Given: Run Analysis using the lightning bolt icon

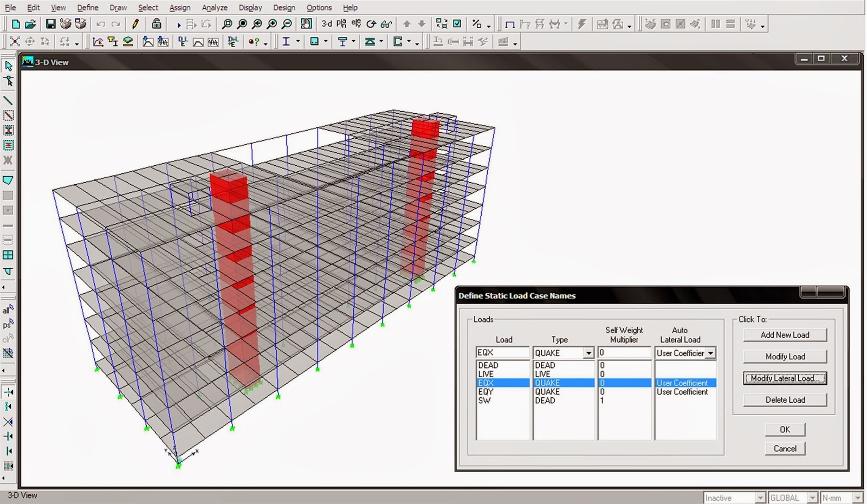Looking at the screenshot, I should [583, 23].
